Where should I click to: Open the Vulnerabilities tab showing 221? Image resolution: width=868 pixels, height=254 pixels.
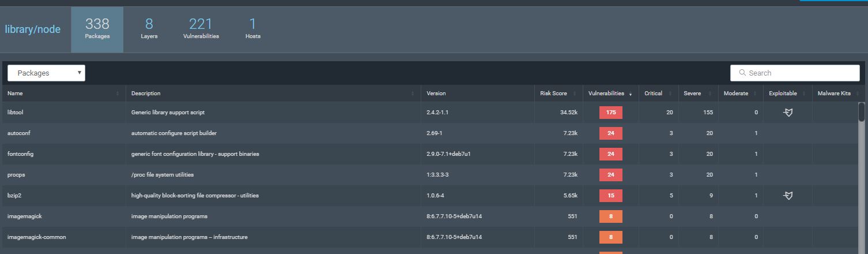(201, 29)
